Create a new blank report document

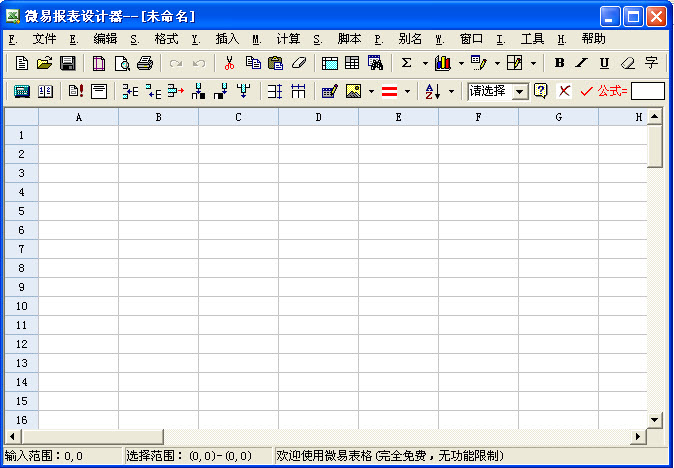[21, 63]
